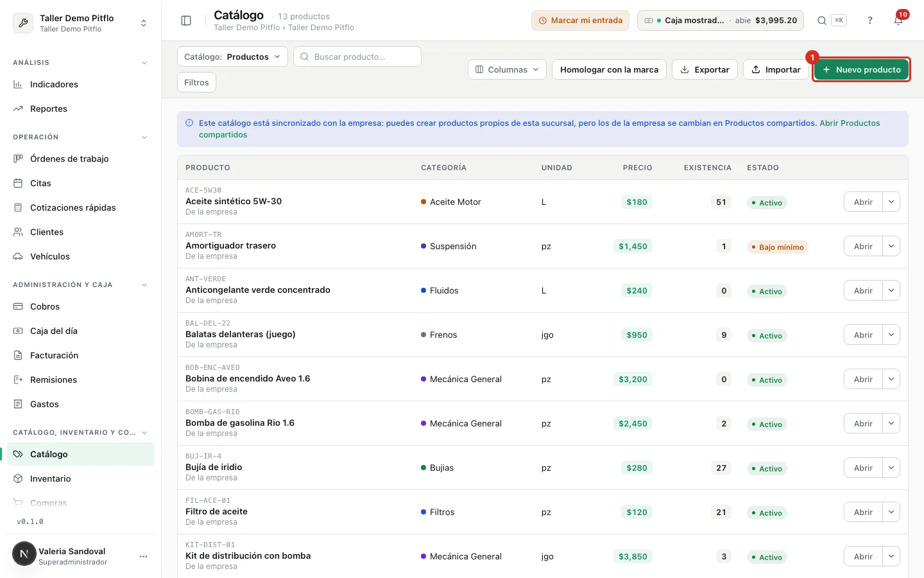Click Marcar mi entrada
This screenshot has height=578, width=924.
click(x=580, y=21)
